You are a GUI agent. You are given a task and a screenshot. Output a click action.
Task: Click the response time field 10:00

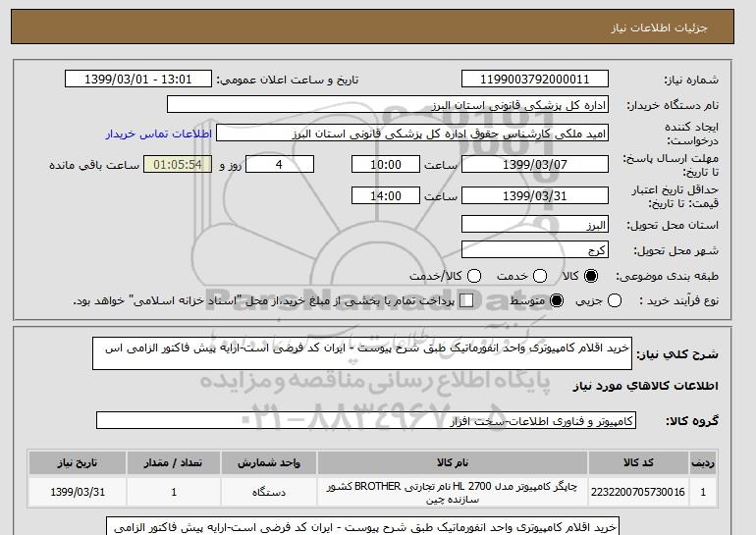[386, 164]
